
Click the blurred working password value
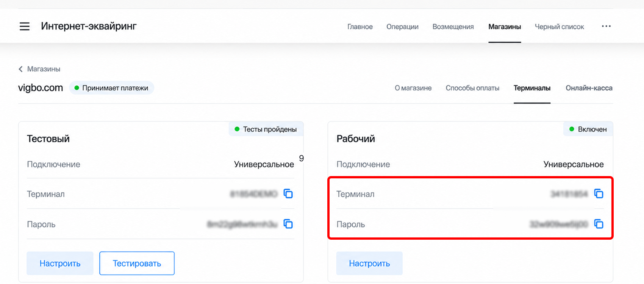point(559,224)
